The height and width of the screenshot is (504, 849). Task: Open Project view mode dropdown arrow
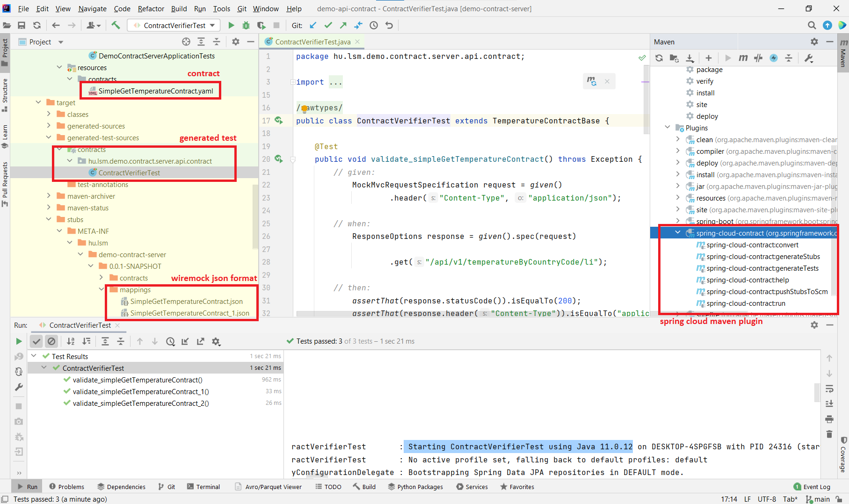tap(61, 42)
